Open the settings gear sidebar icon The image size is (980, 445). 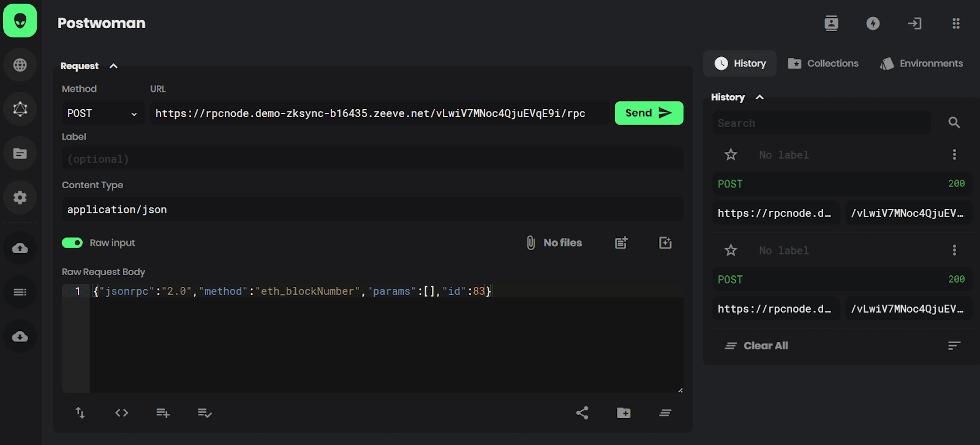point(20,197)
